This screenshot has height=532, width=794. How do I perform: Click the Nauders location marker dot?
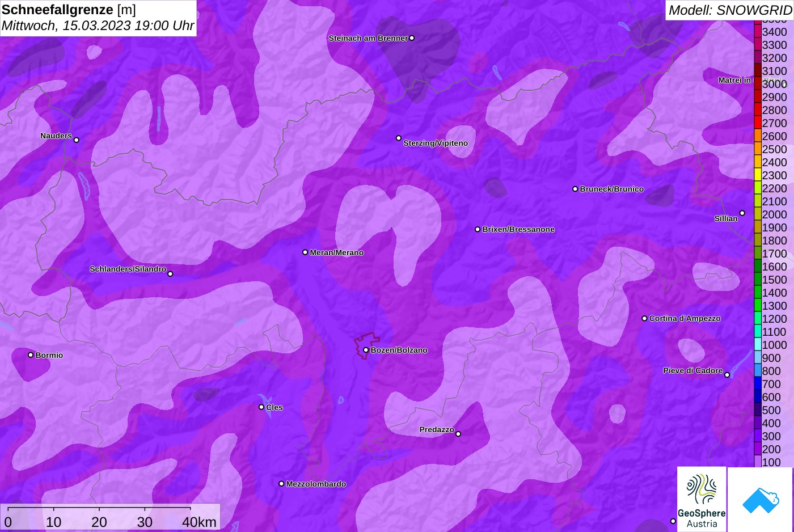coord(77,140)
